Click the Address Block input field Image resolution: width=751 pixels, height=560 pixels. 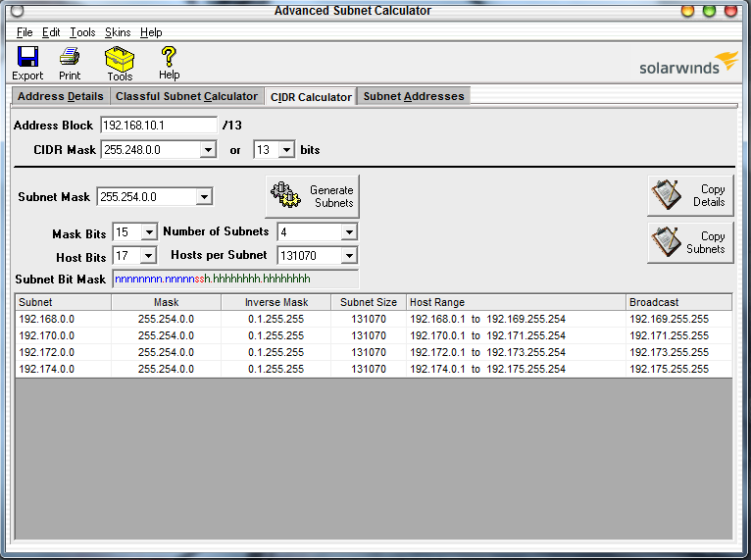point(159,126)
